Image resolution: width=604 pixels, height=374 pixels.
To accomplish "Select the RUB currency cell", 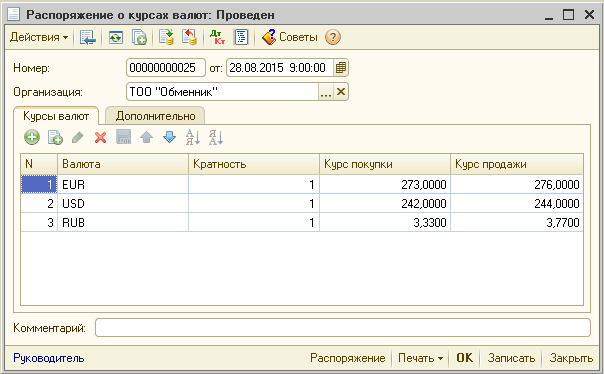I will click(x=123, y=222).
